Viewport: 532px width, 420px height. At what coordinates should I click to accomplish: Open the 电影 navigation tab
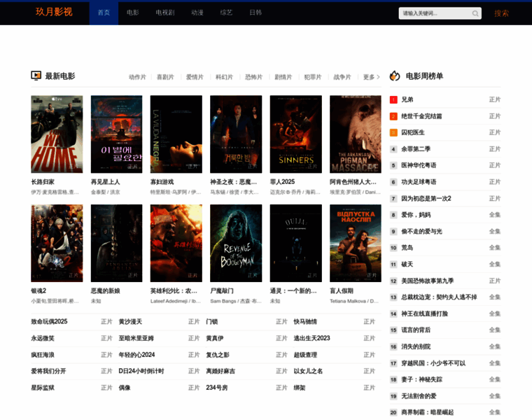tap(133, 13)
